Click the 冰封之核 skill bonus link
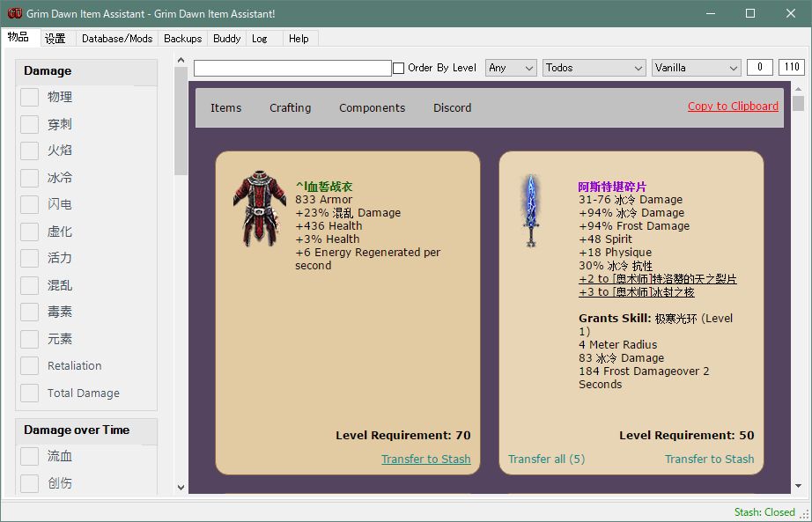The height and width of the screenshot is (522, 812). (637, 292)
